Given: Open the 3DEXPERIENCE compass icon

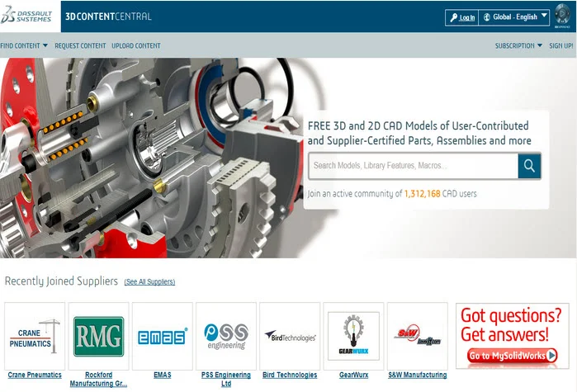Looking at the screenshot, I should (x=561, y=16).
